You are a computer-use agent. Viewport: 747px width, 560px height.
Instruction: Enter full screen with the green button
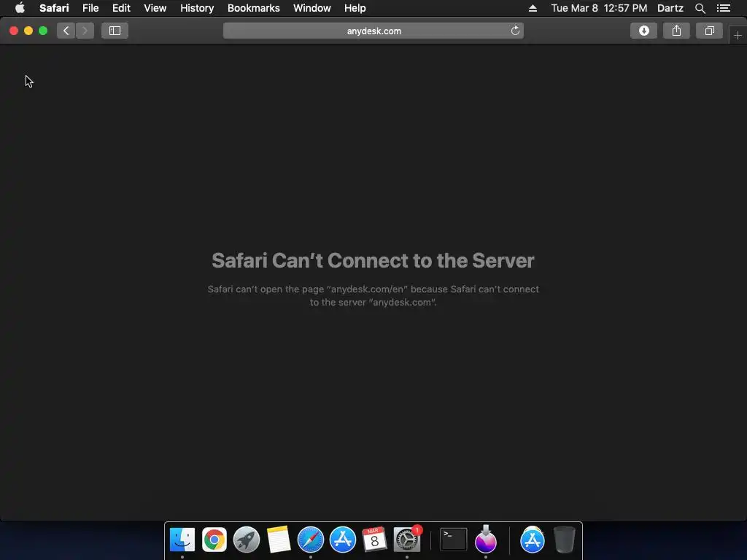(43, 31)
